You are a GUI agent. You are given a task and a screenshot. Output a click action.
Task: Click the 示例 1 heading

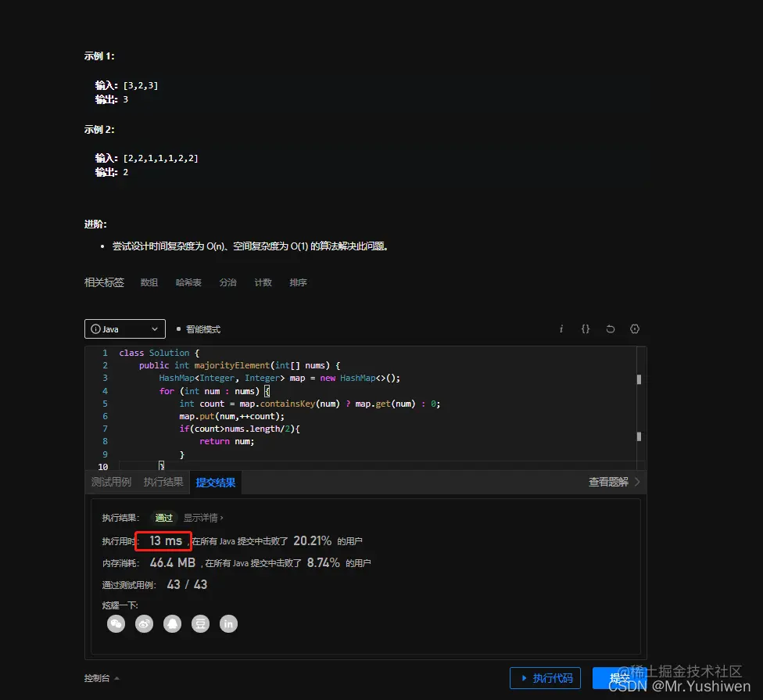[99, 56]
